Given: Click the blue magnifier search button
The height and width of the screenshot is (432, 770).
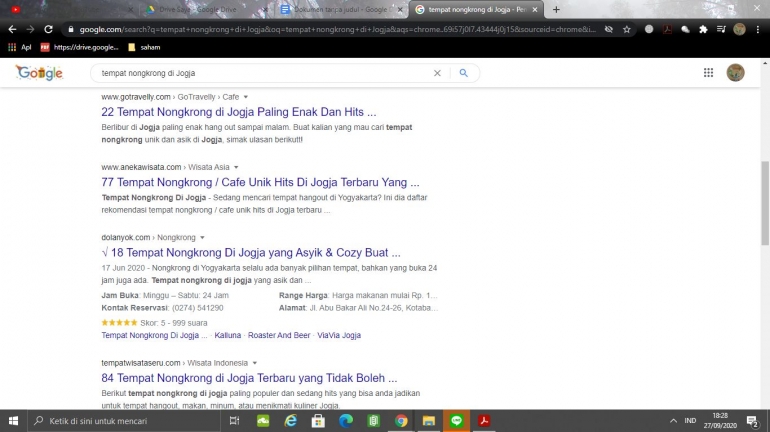Looking at the screenshot, I should tap(464, 73).
